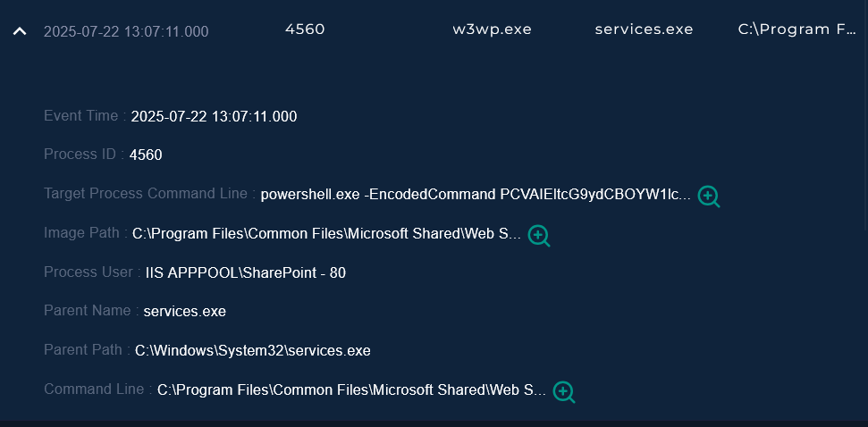This screenshot has height=427, width=868.
Task: Select process ID 4560 in row header
Action: click(x=305, y=29)
